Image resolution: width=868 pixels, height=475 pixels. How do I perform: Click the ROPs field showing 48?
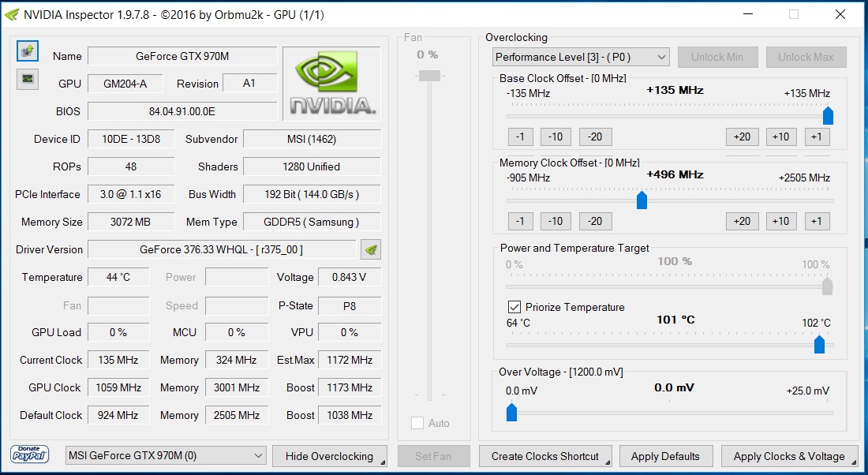pyautogui.click(x=131, y=166)
